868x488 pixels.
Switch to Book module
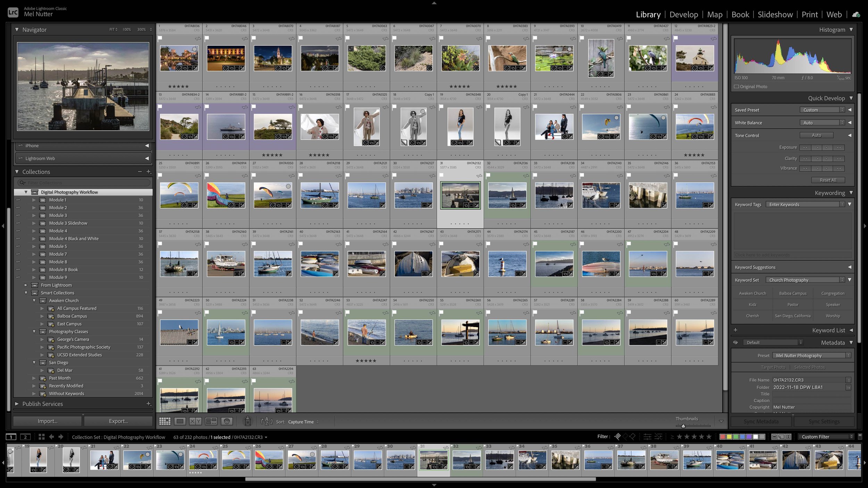740,15
